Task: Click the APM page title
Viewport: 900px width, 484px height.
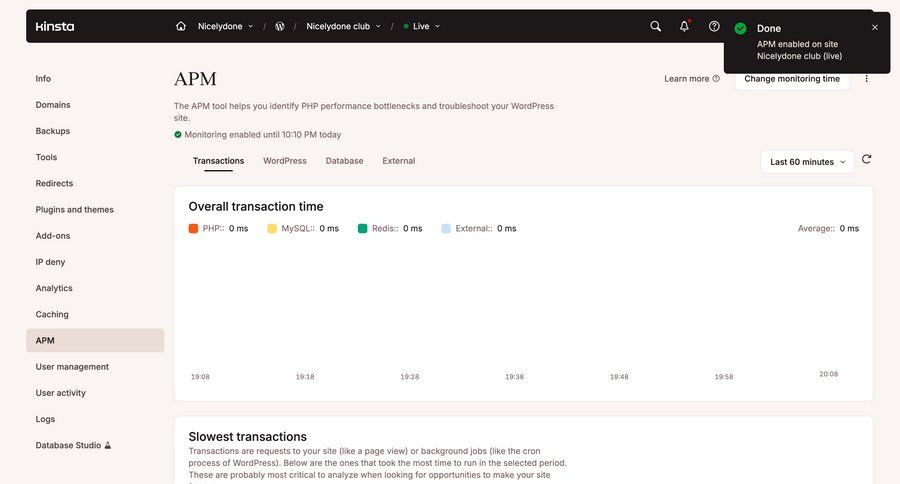Action: click(x=195, y=79)
